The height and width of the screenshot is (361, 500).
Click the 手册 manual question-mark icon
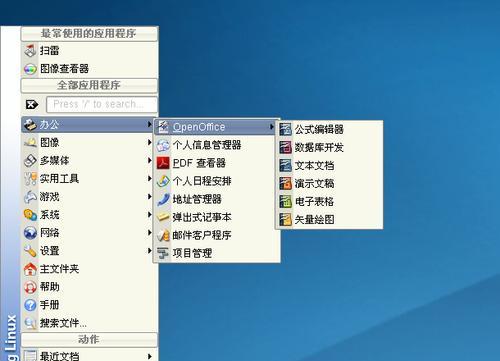click(30, 305)
